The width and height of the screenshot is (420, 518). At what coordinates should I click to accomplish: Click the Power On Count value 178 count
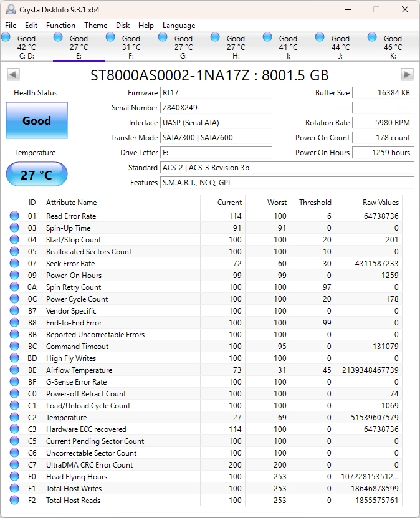[383, 137]
